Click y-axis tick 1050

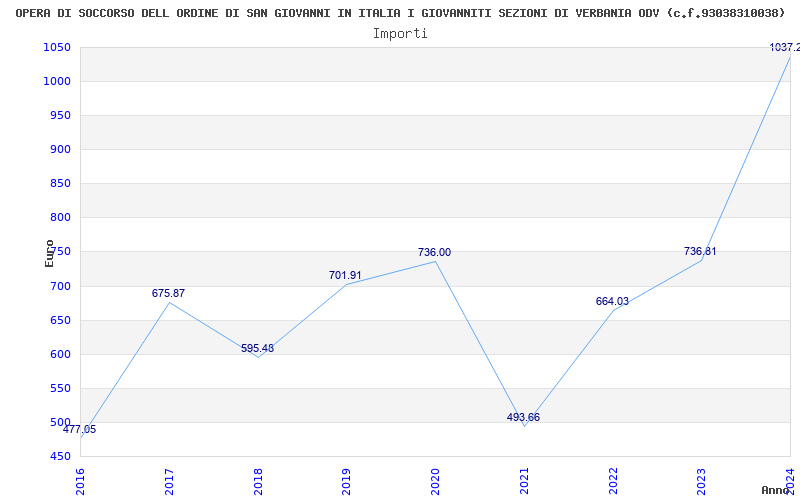[57, 47]
